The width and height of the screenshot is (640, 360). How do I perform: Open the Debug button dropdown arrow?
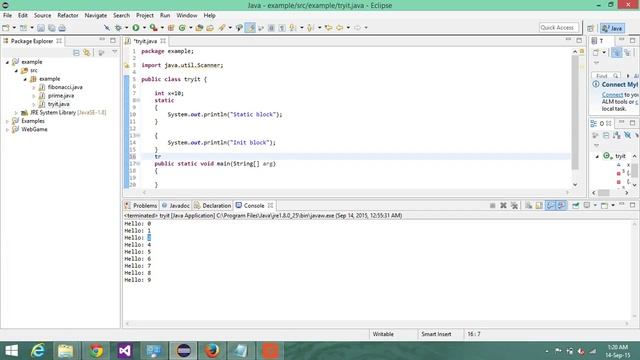pyautogui.click(x=126, y=28)
